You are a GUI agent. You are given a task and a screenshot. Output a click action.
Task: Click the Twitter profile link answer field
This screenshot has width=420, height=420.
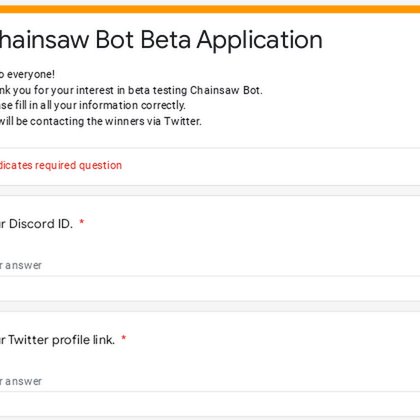tap(210, 381)
